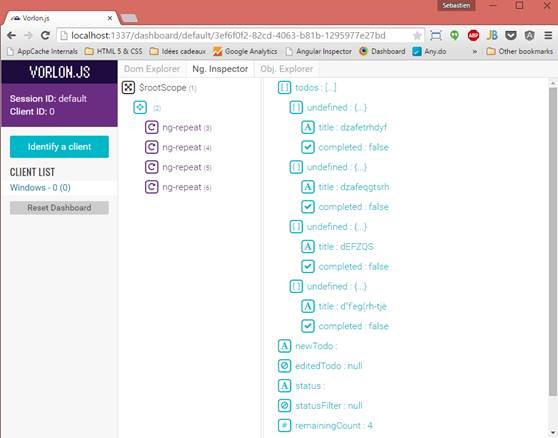This screenshot has width=558, height=438.
Task: Click the scrollbar down arrow
Action: pos(553,433)
